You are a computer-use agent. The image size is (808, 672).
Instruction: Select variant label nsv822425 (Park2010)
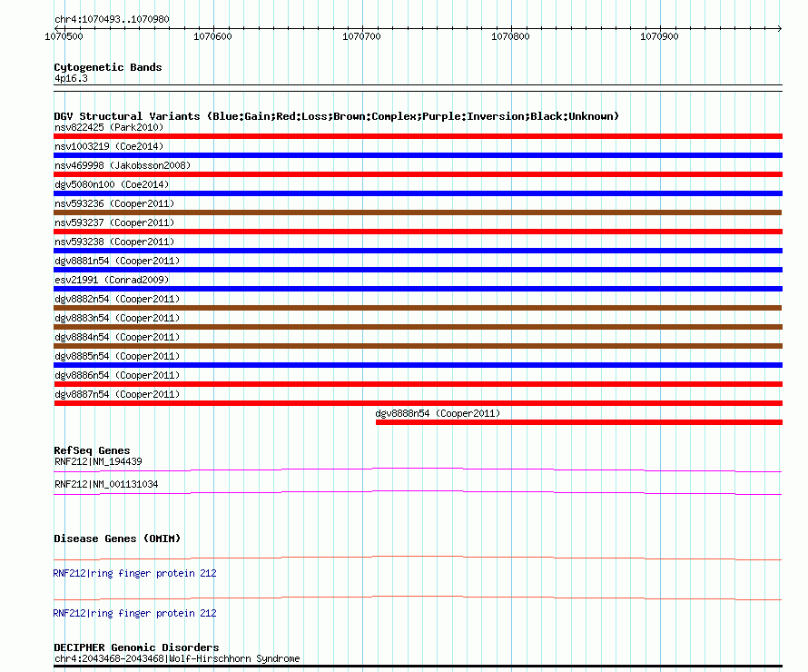pyautogui.click(x=109, y=127)
